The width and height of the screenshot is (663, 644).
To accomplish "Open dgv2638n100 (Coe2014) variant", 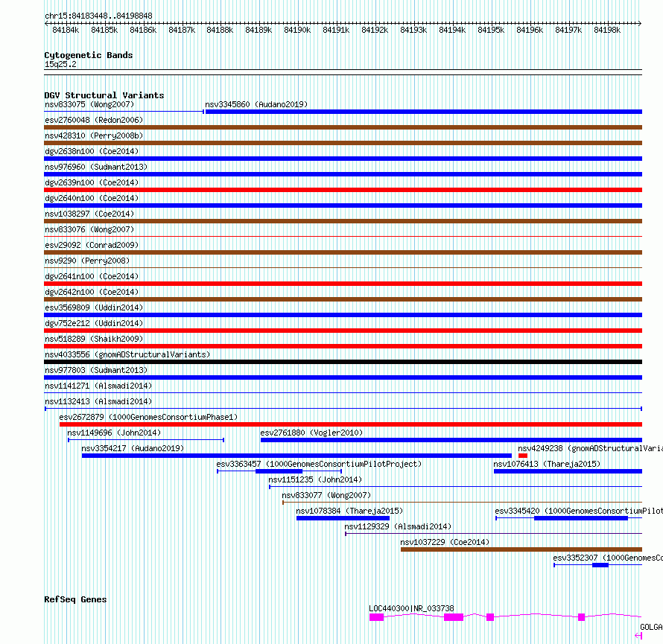I will click(x=92, y=151).
